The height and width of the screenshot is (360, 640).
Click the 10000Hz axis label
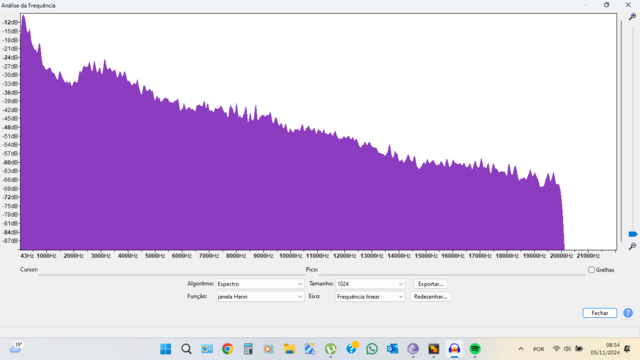[x=290, y=256]
